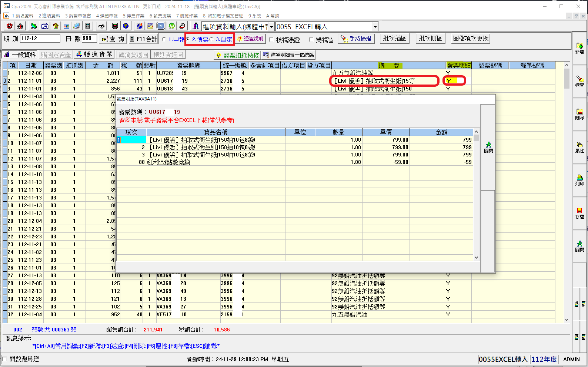The image size is (588, 367).
Task: Toggle the 開啟跑馬燈 checkbox
Action: [x=5, y=359]
